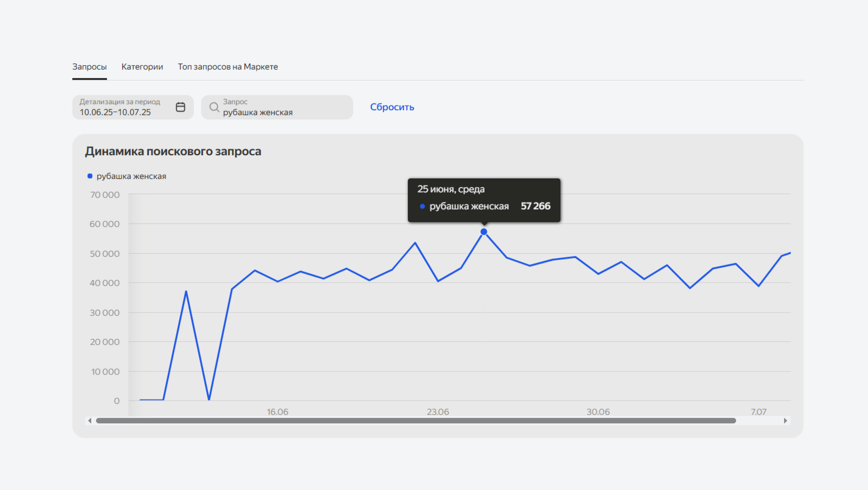Click the Сбросить link

coord(392,107)
